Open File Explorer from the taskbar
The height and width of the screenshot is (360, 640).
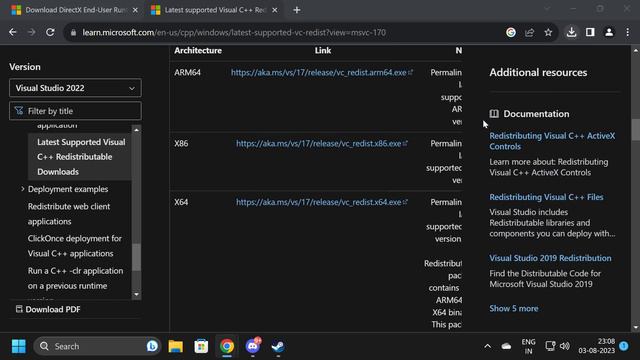[x=176, y=346]
